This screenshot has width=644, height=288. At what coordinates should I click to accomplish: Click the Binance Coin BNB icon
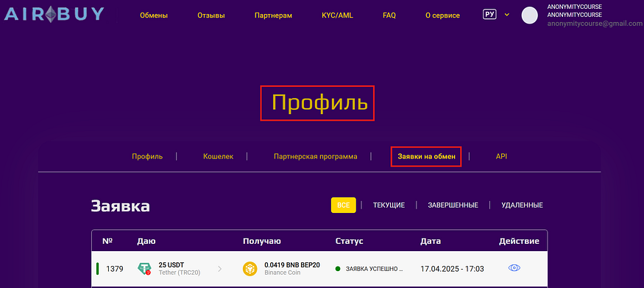[x=250, y=269]
